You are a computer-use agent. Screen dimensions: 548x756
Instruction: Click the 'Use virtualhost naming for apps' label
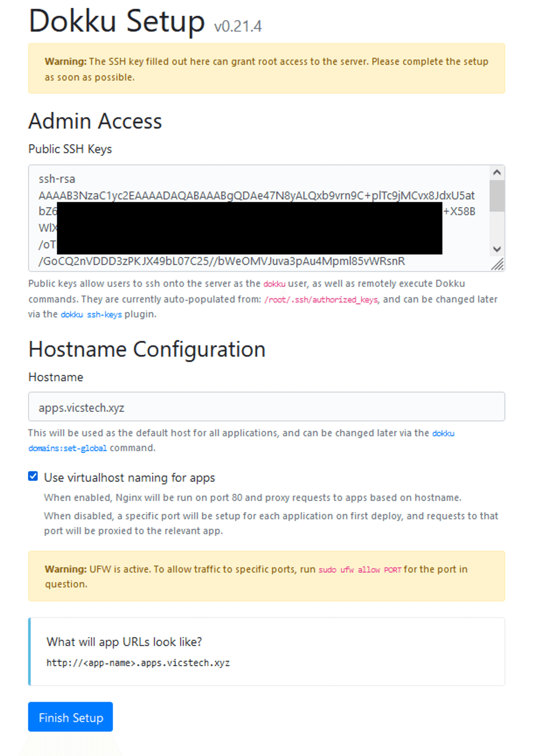pos(129,478)
